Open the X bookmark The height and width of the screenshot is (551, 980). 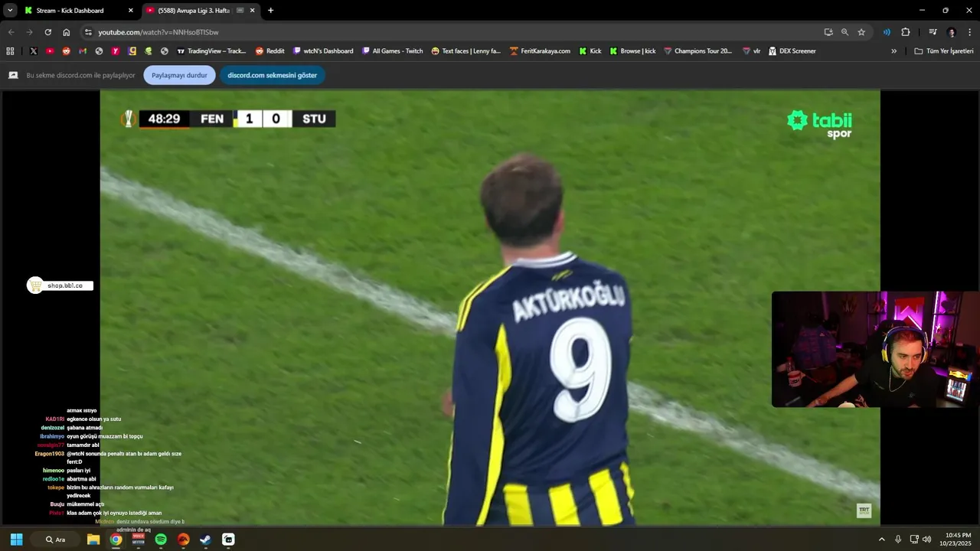pos(33,51)
